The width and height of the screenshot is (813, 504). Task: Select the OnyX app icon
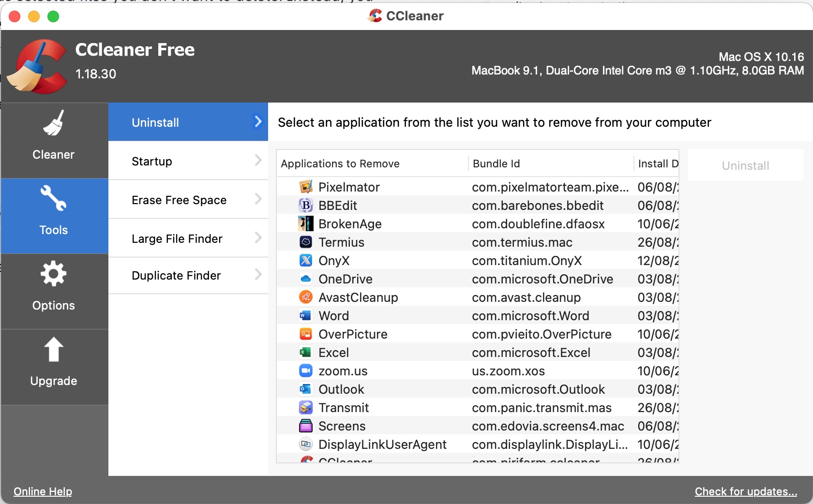coord(306,260)
